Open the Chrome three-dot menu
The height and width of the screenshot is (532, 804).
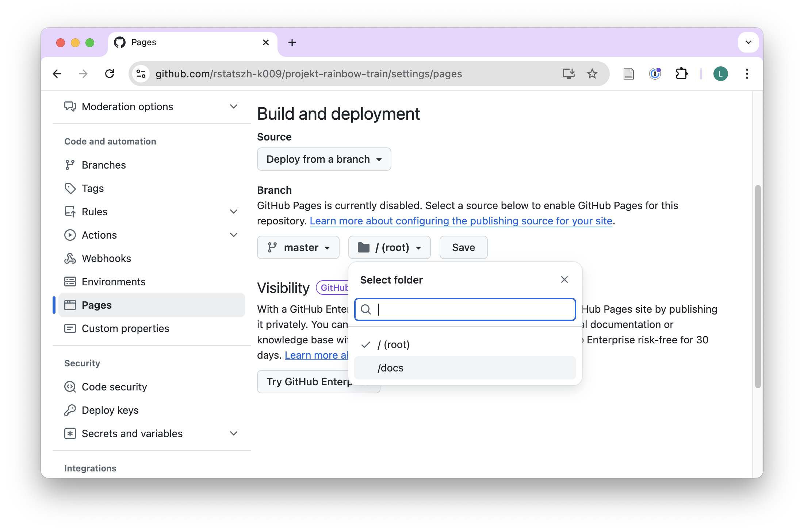pyautogui.click(x=747, y=74)
